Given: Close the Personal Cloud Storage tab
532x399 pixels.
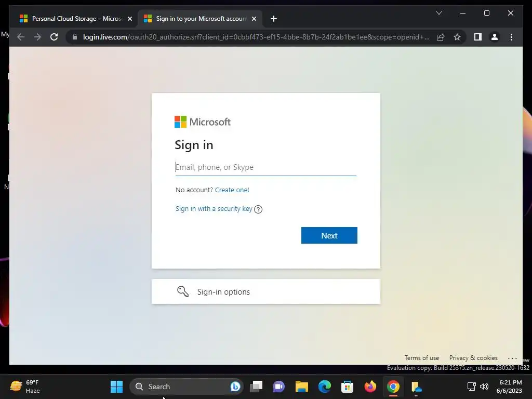Looking at the screenshot, I should [x=129, y=19].
